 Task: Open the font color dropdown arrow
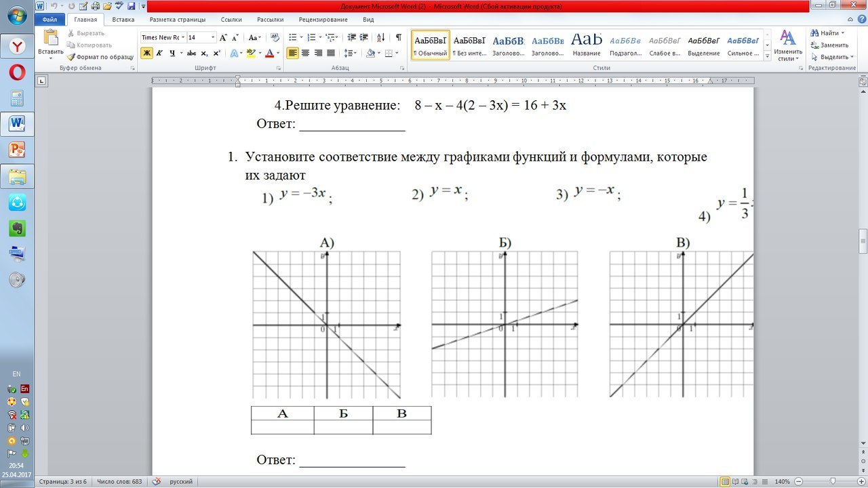[278, 53]
